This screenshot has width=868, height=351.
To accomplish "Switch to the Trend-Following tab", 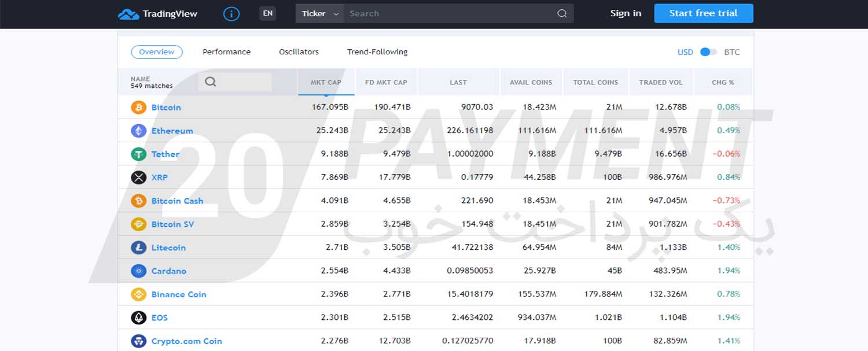I will click(x=377, y=52).
